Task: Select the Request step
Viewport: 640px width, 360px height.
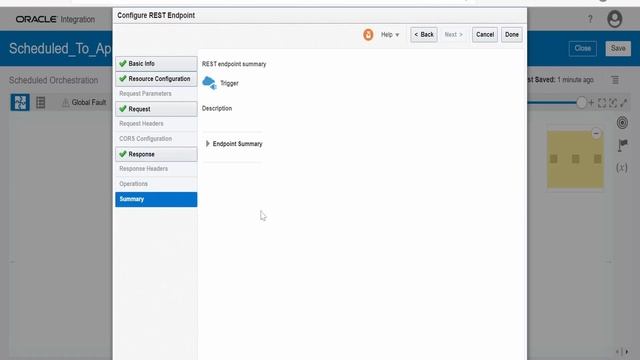Action: coord(156,109)
